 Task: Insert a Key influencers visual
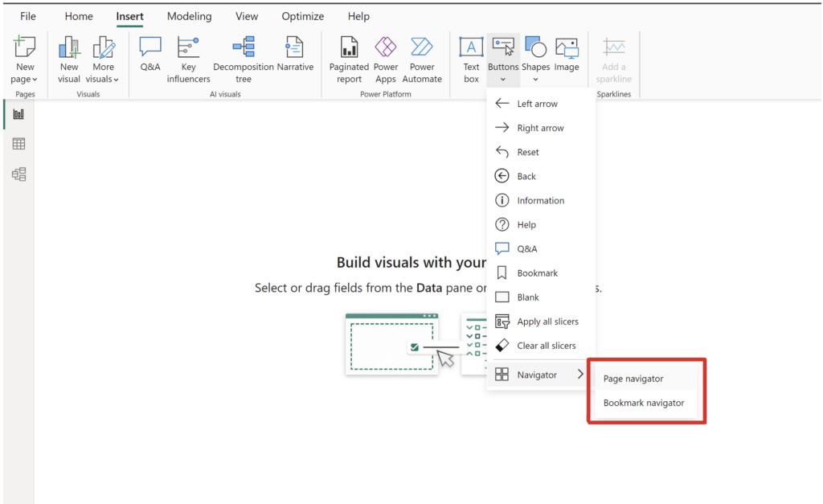pyautogui.click(x=188, y=56)
